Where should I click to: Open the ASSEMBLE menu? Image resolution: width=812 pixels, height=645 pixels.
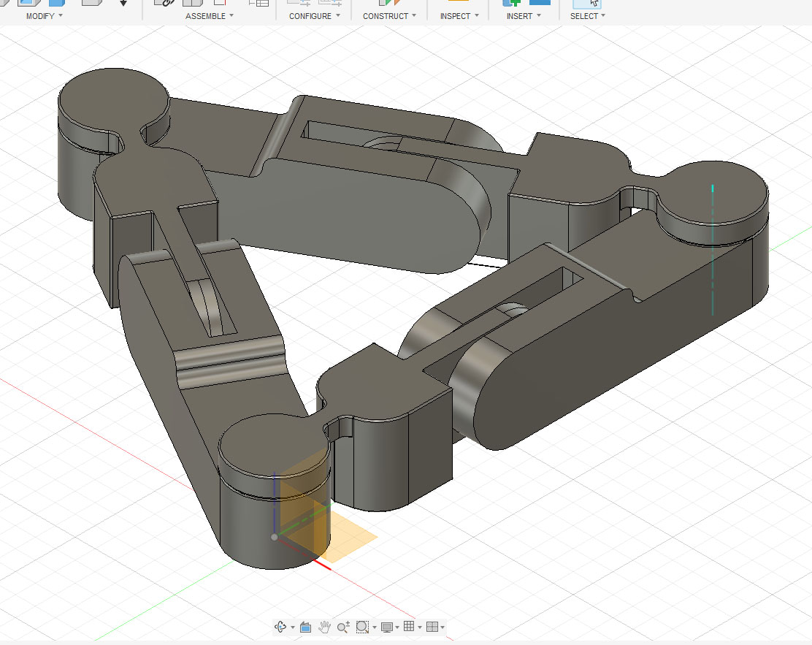pyautogui.click(x=210, y=16)
